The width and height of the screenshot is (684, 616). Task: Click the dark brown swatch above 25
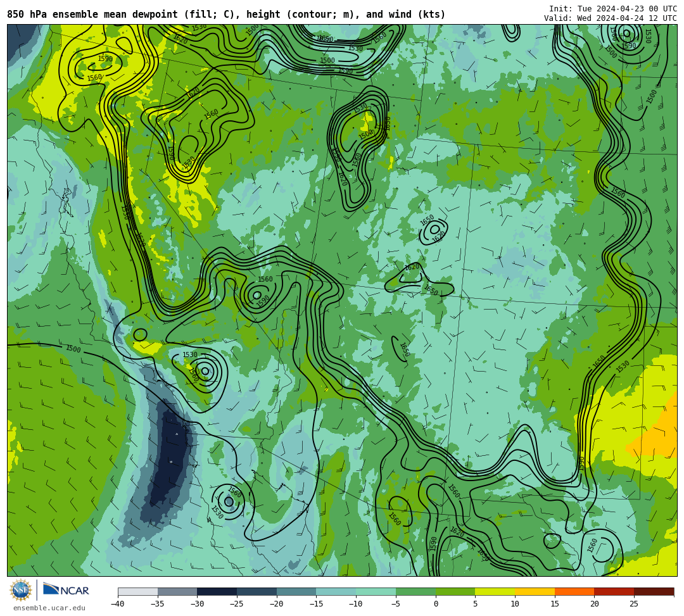coord(654,591)
